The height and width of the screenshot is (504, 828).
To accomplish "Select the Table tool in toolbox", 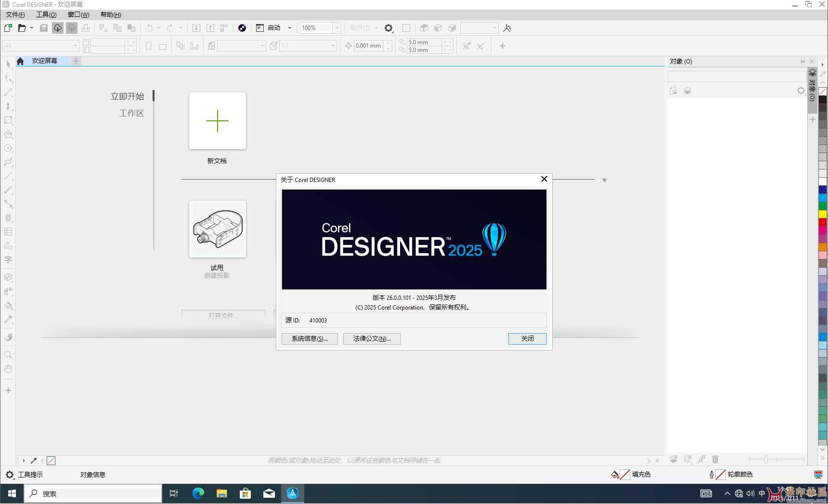I will (8, 232).
